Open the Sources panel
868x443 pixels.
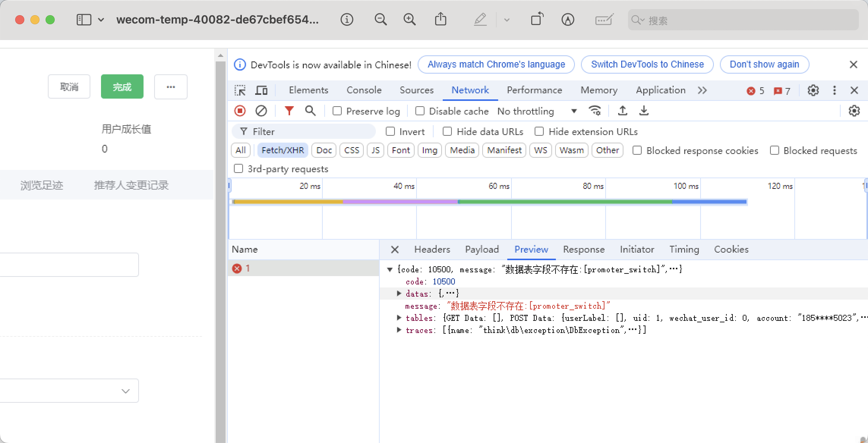[417, 90]
